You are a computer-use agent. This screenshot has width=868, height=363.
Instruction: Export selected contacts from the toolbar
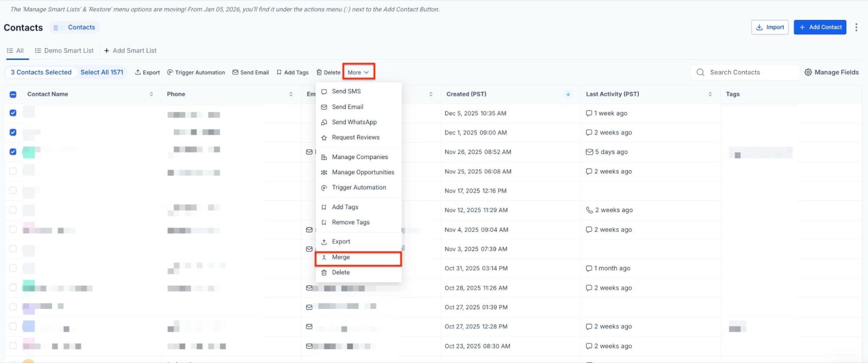(x=147, y=73)
